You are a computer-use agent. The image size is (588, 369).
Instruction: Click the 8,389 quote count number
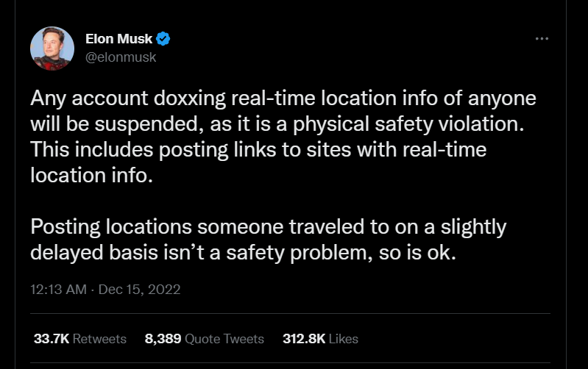point(163,339)
